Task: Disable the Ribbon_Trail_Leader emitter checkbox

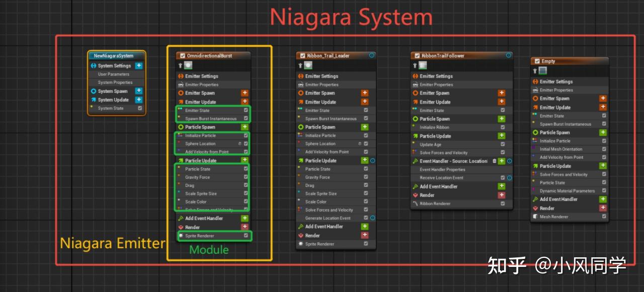Action: pyautogui.click(x=303, y=56)
